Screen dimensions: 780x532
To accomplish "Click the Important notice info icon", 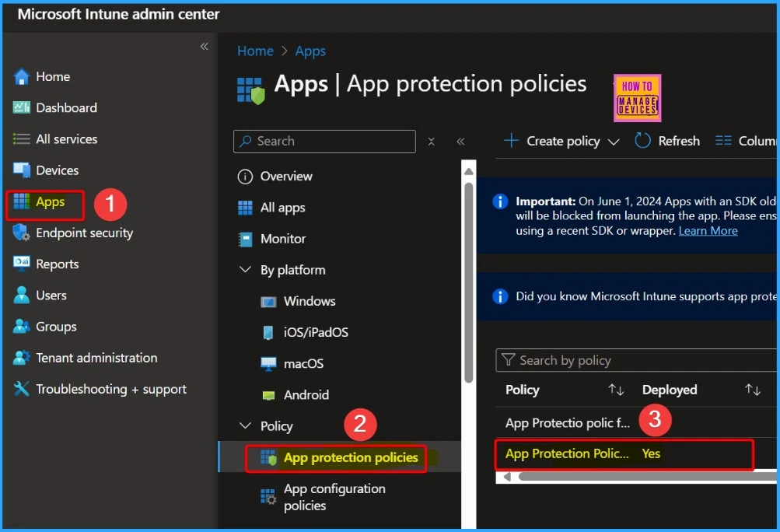I will tap(500, 201).
